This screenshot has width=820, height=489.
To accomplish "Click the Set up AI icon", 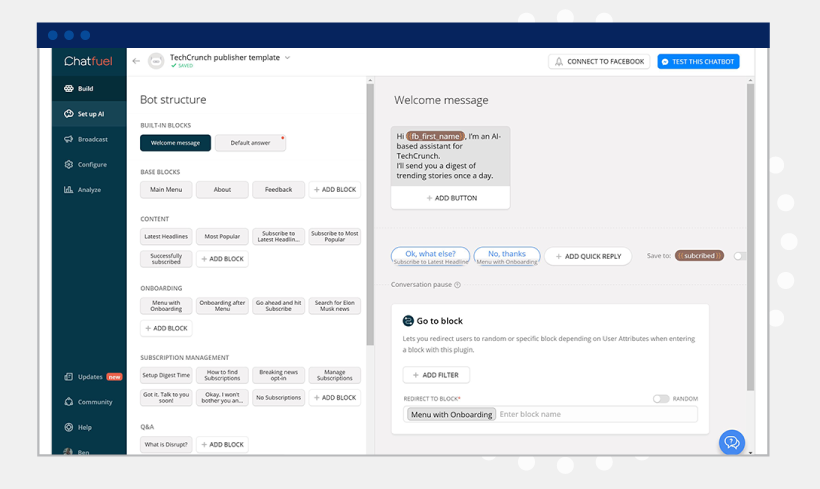I will pos(69,113).
